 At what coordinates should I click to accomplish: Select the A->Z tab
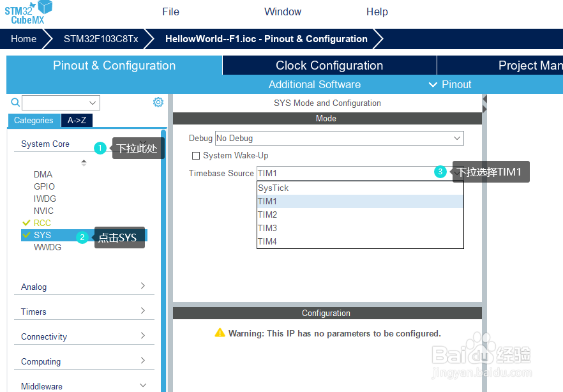point(77,120)
